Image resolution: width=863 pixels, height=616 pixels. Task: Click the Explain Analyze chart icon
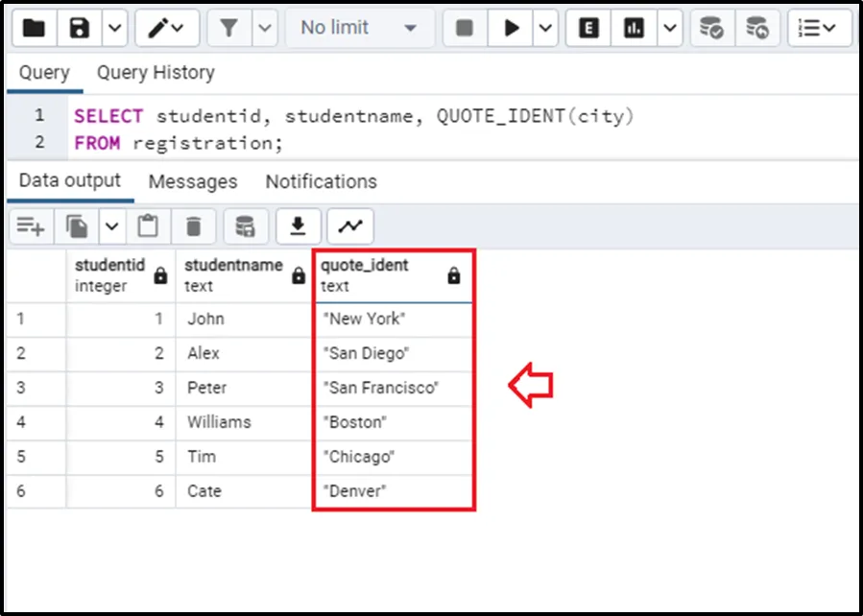(634, 28)
